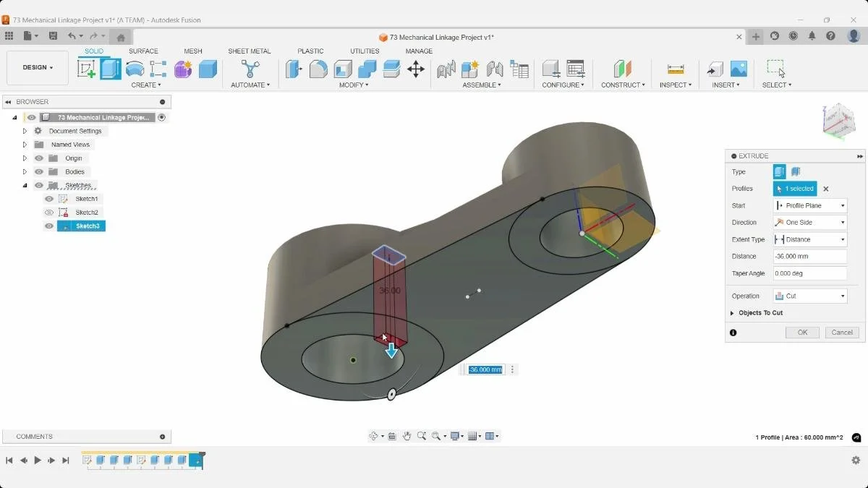Select the Create Sketch tool
868x488 pixels.
click(x=86, y=69)
